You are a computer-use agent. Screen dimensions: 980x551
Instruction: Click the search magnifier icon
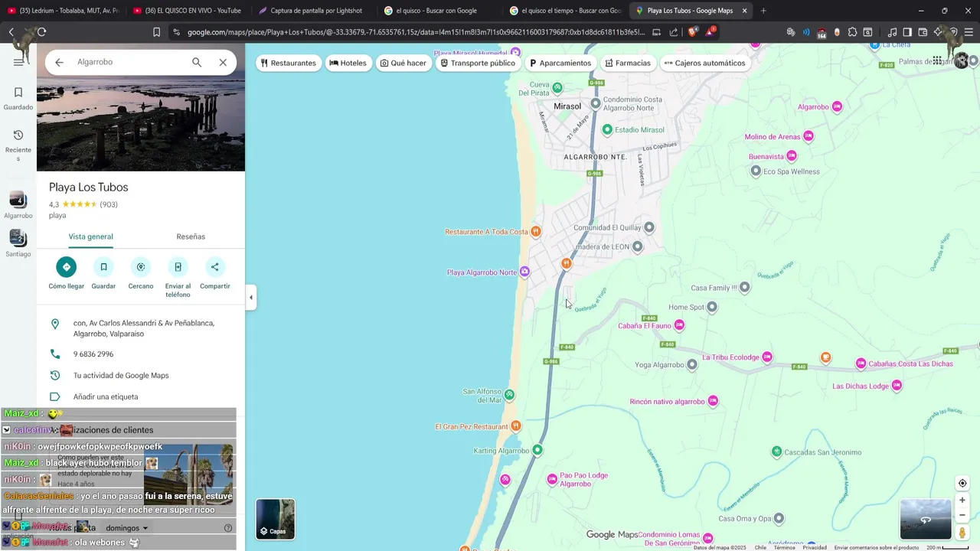pyautogui.click(x=197, y=62)
